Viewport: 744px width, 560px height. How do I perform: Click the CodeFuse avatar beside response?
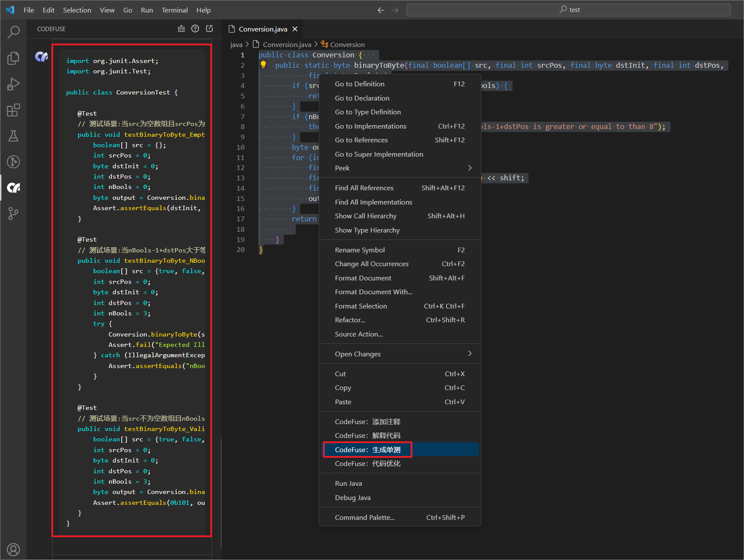[41, 56]
